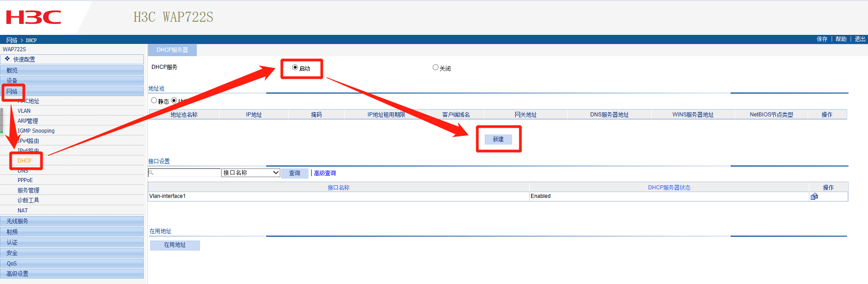Open the 诊断工具 submenu item
The image size is (868, 284).
[x=28, y=200]
